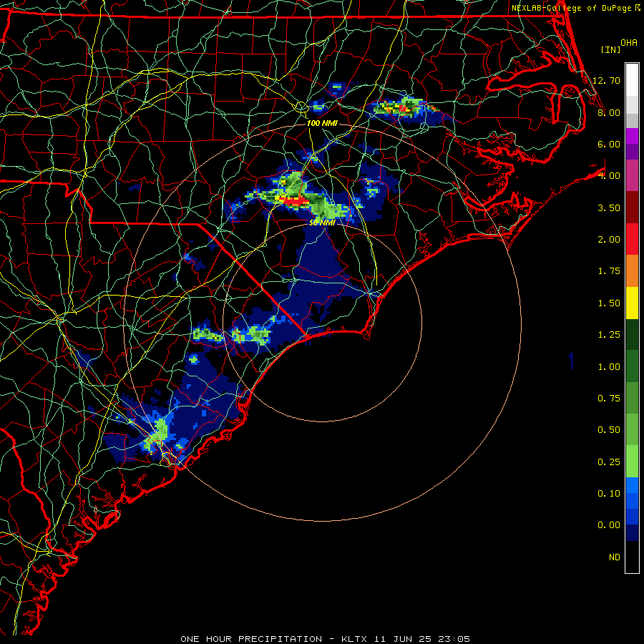Click the 1.75 legend value

coord(609,271)
